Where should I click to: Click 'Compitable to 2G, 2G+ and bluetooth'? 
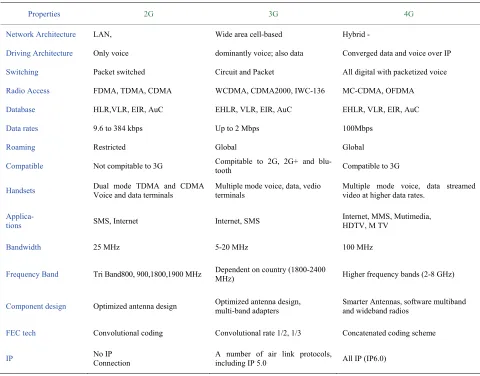click(273, 166)
